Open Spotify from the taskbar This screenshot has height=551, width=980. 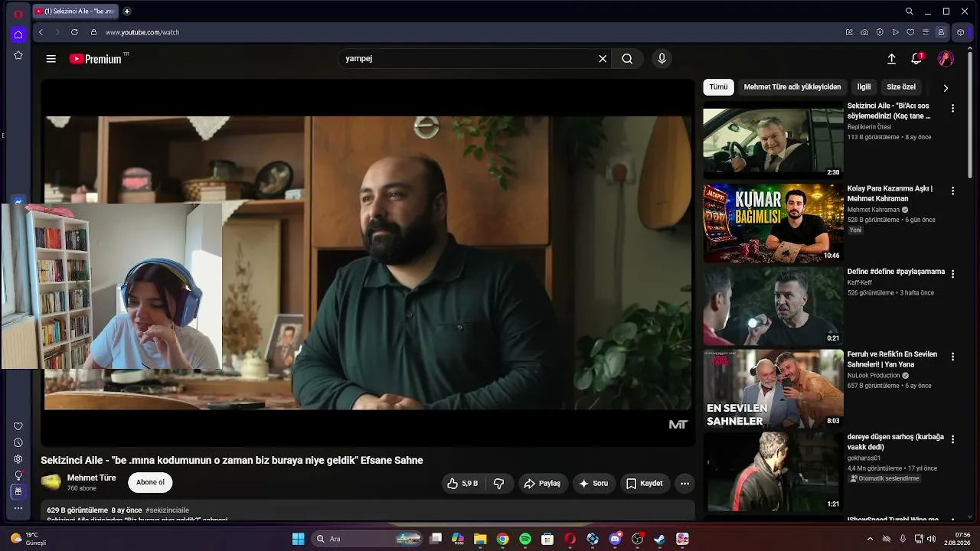525,539
